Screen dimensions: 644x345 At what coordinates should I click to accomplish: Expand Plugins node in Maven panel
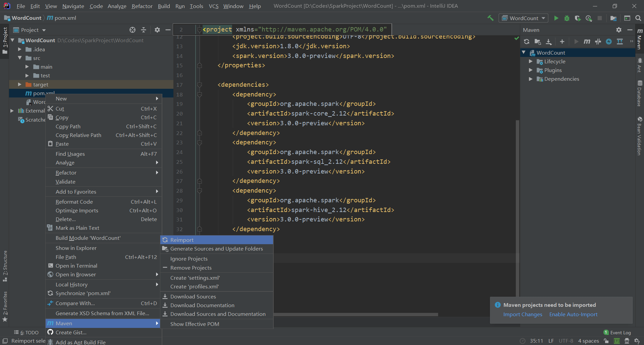pos(531,70)
